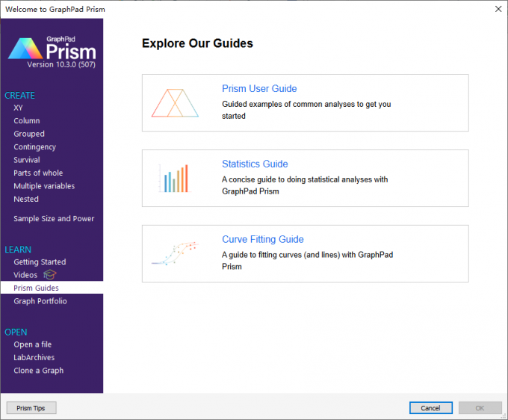Click the Statistics Guide bar chart icon

pos(175,179)
